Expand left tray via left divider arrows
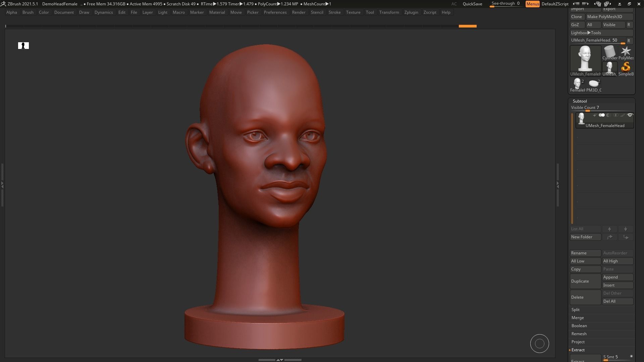Screen dimensions: 644x362 point(2,184)
